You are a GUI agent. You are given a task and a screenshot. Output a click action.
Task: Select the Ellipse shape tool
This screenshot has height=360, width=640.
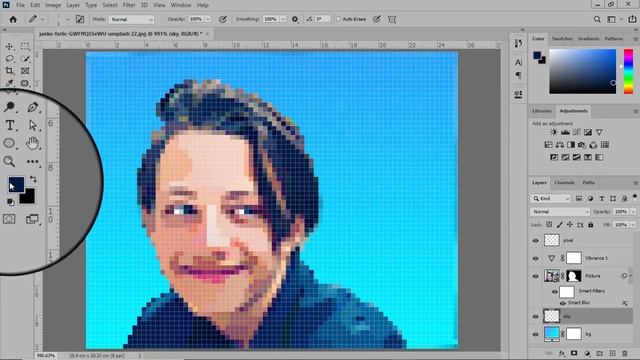point(9,143)
